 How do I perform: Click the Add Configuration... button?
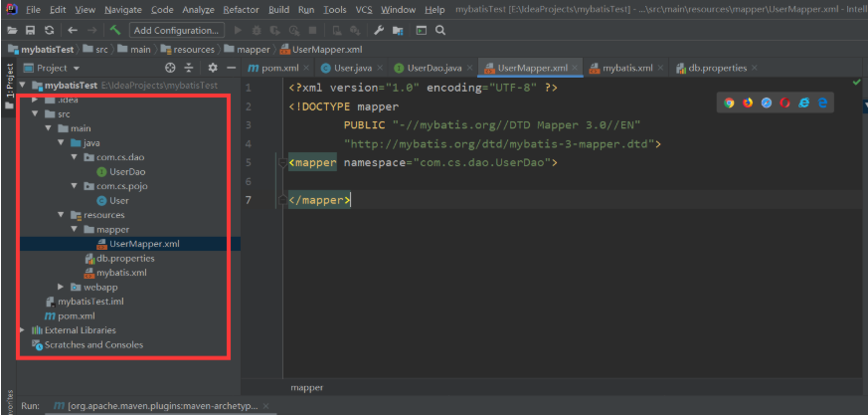tap(177, 31)
